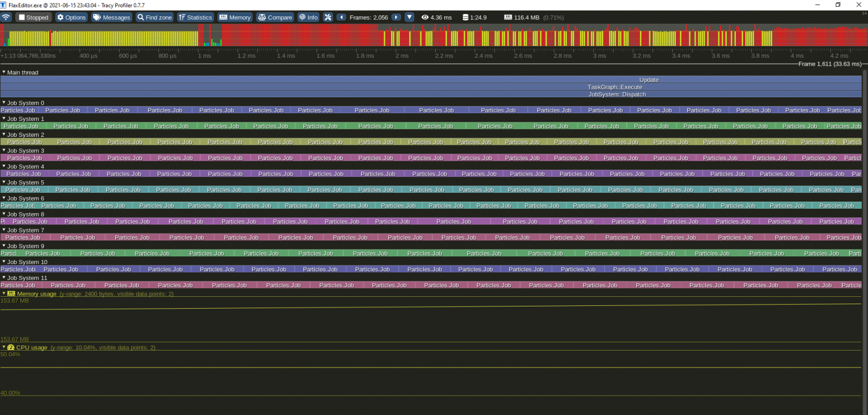Click the memory chip icon beside 116.4 MB
Image resolution: width=868 pixels, height=415 pixels.
[508, 18]
